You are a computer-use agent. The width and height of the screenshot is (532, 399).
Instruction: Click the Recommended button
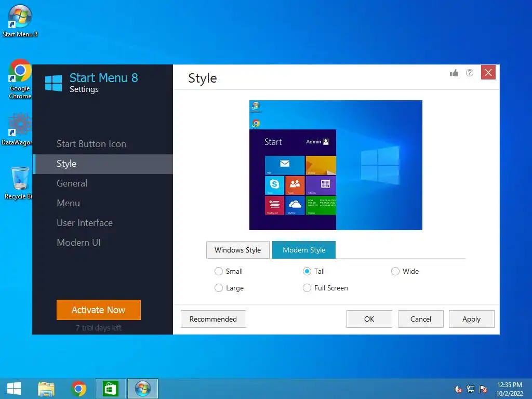[214, 319]
